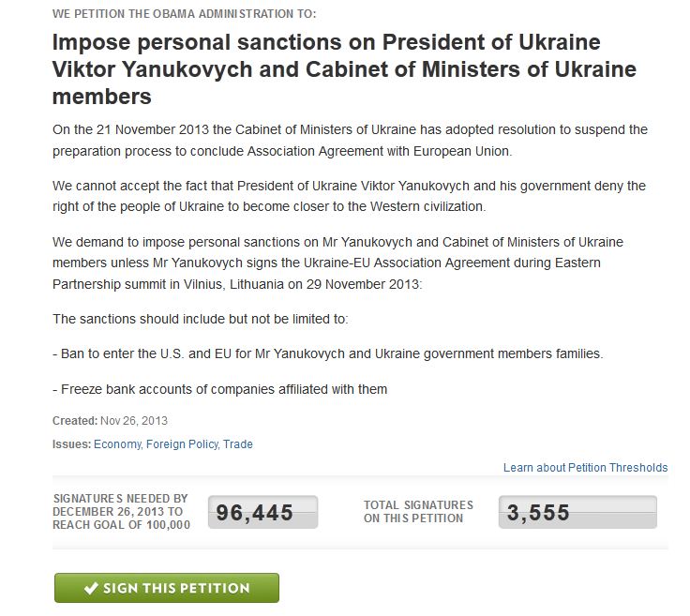Image resolution: width=690 pixels, height=616 pixels.
Task: Click paragraph starting 'We demand to impose'
Action: (339, 262)
